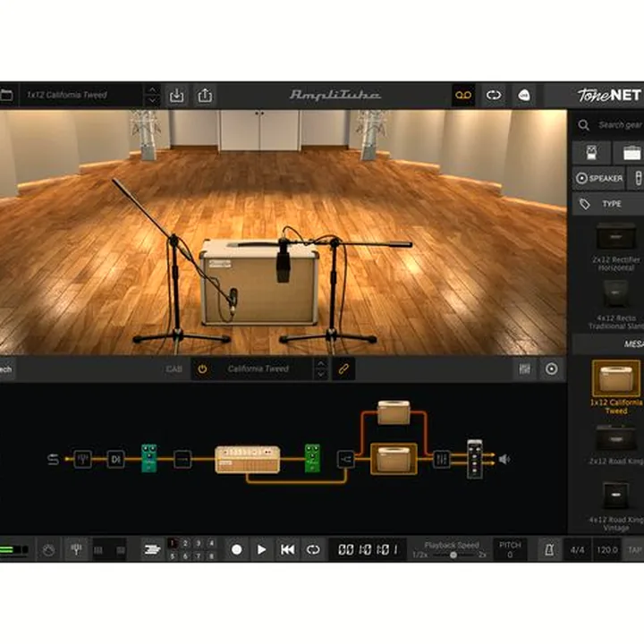This screenshot has width=644, height=644.
Task: Select the 4x12 Recto Traditional Slant thumbnail
Action: (615, 293)
